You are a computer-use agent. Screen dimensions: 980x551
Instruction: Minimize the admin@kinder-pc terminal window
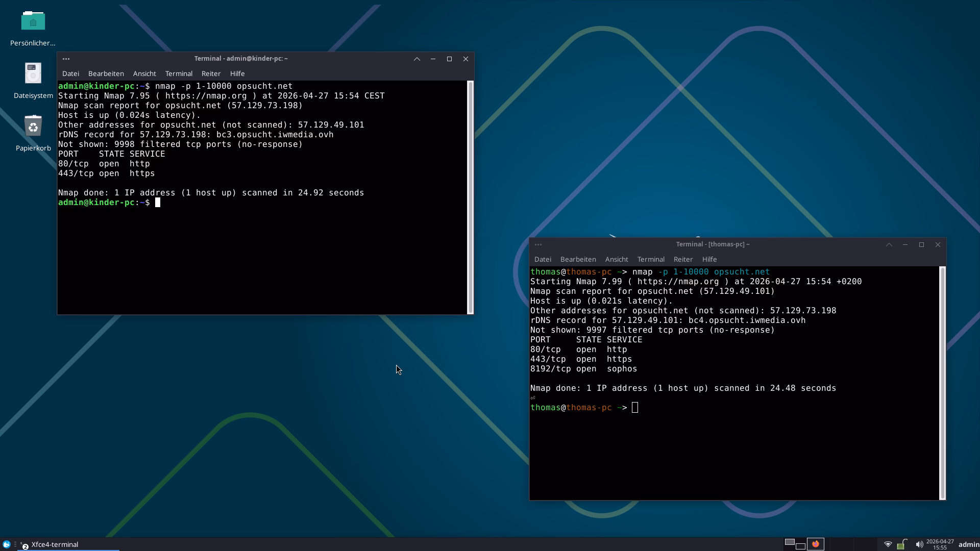click(x=433, y=59)
